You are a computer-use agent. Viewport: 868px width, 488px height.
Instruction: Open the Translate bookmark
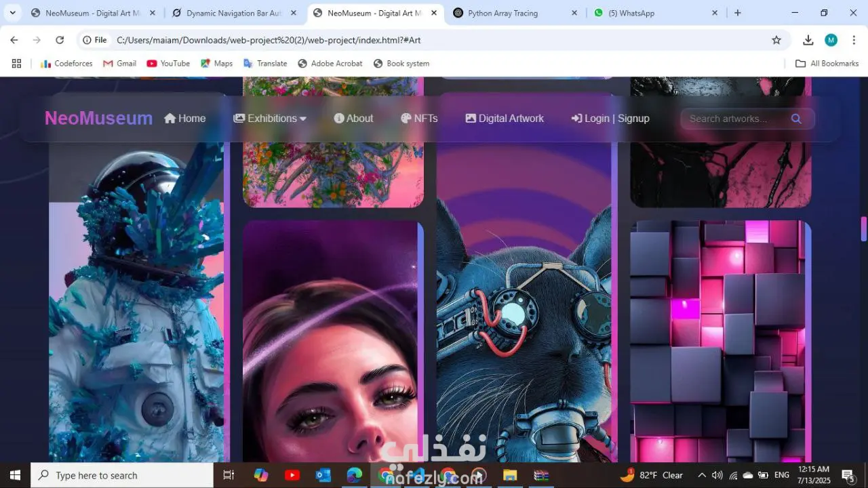[x=264, y=64]
